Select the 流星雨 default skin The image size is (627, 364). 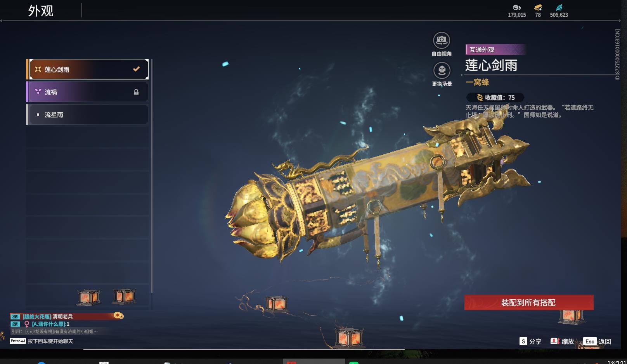tap(88, 115)
